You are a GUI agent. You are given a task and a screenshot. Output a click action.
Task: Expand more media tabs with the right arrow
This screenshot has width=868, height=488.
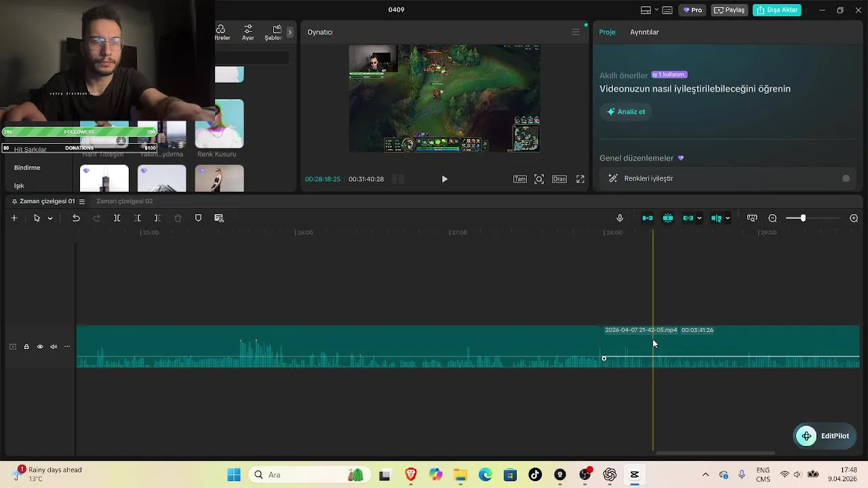pyautogui.click(x=290, y=32)
